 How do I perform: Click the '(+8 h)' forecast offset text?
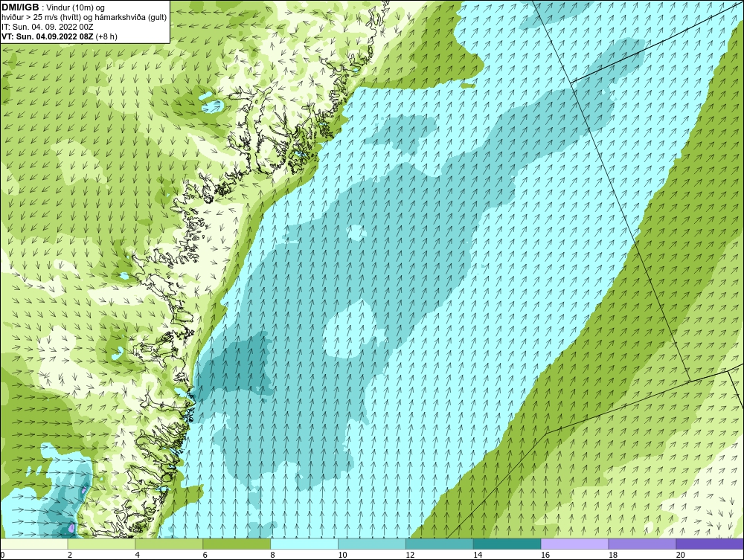(x=106, y=36)
